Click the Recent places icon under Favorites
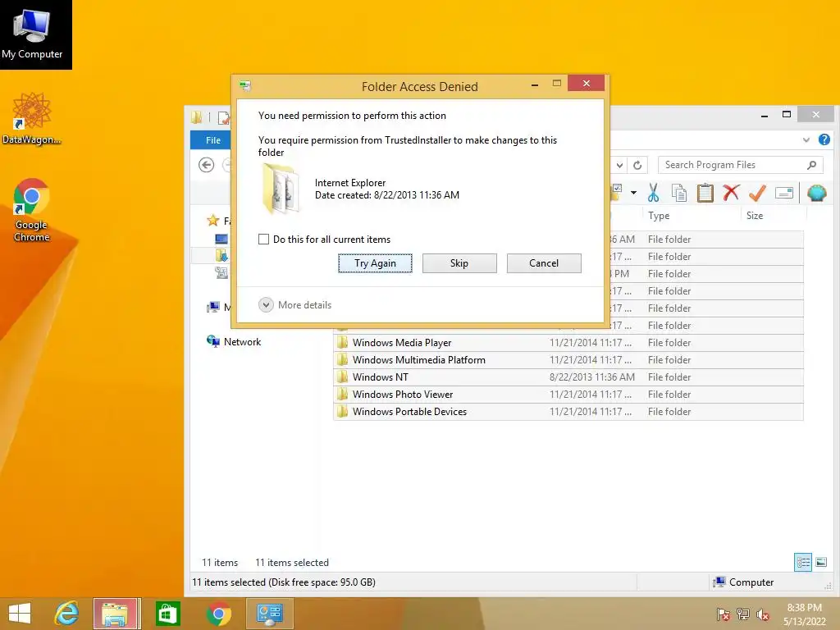The height and width of the screenshot is (630, 840). [221, 272]
